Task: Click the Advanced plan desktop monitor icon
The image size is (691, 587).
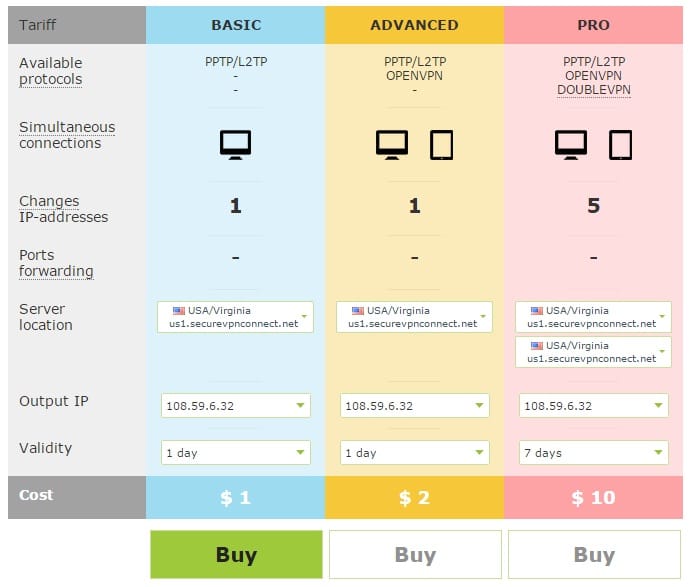Action: pyautogui.click(x=392, y=145)
